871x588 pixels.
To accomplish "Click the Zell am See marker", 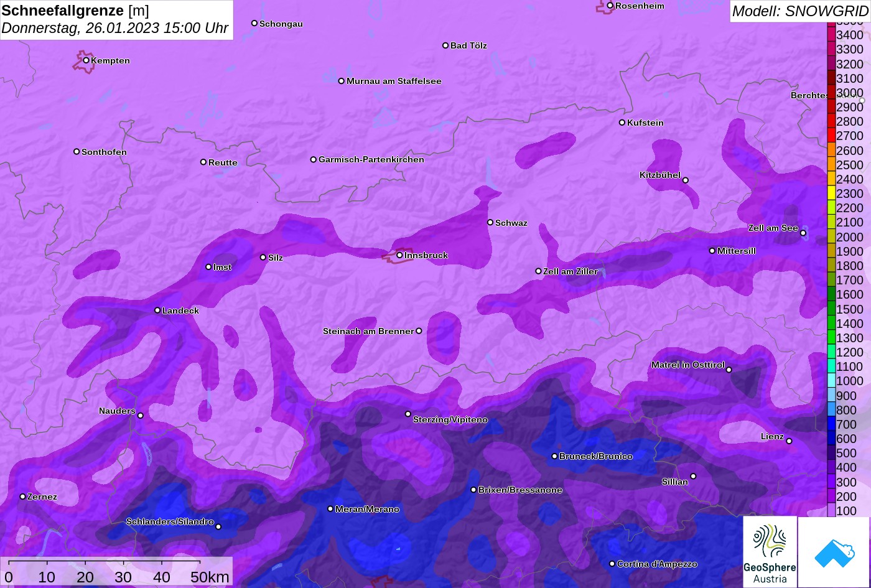I will click(803, 233).
